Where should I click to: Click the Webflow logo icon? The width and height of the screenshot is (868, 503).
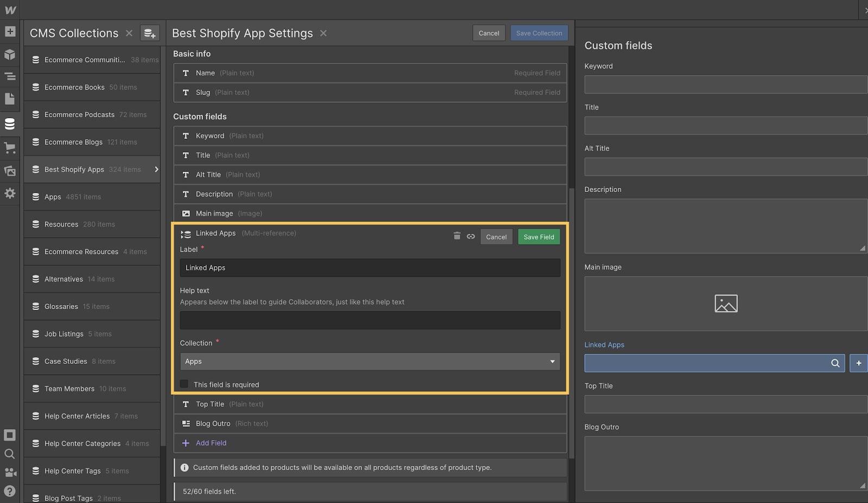[x=10, y=10]
